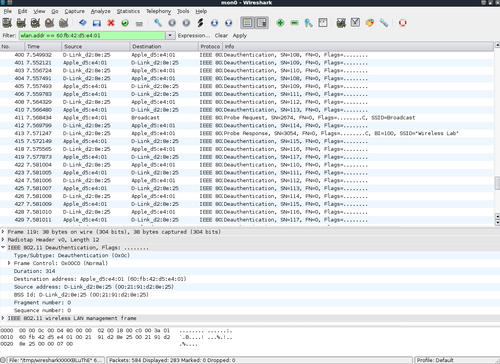Jump to last packet icon
The height and width of the screenshot is (364, 500).
(x=229, y=23)
